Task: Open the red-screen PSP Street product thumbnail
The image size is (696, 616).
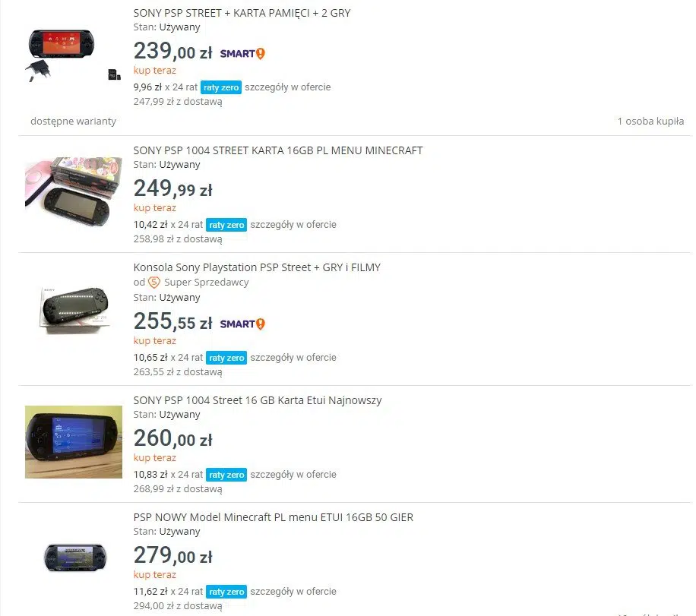Action: (x=74, y=55)
